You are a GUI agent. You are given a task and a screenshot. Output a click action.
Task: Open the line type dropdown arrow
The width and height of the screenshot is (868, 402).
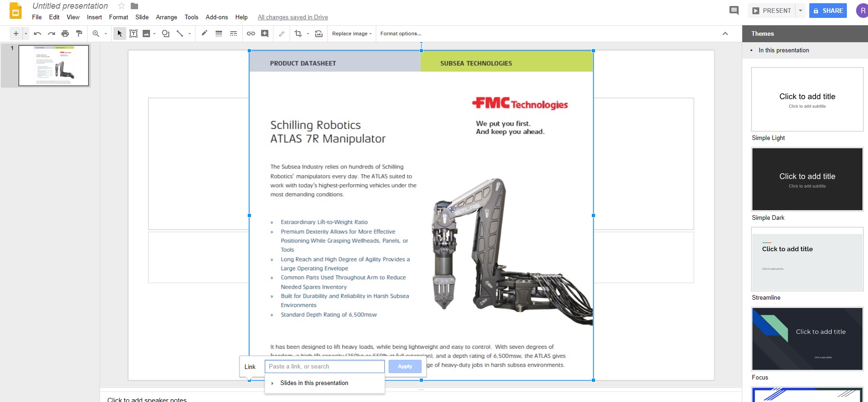tap(189, 33)
